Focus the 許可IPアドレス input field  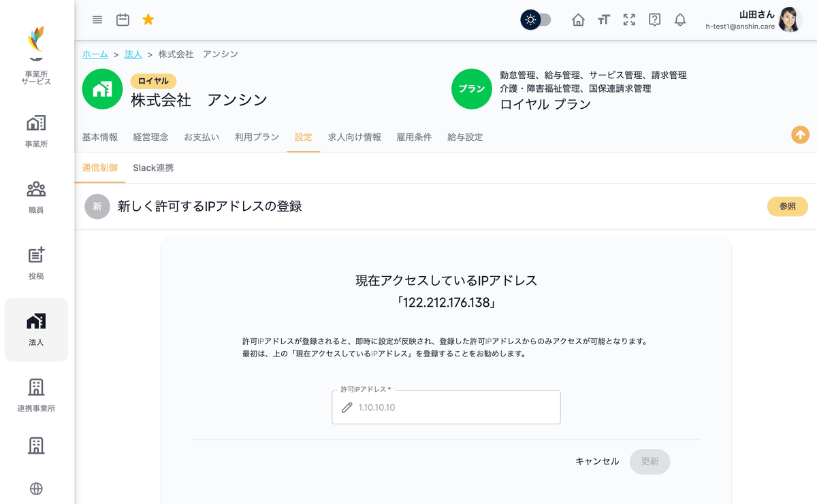[446, 407]
